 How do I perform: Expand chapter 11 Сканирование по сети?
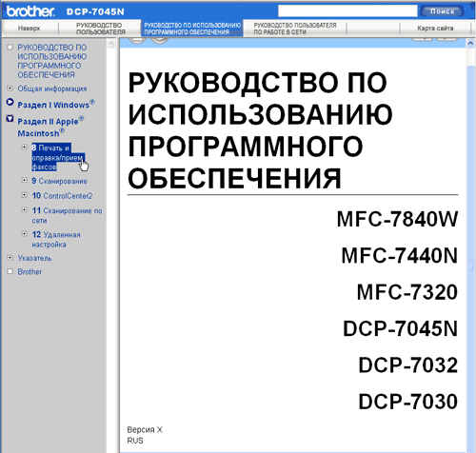(x=24, y=209)
